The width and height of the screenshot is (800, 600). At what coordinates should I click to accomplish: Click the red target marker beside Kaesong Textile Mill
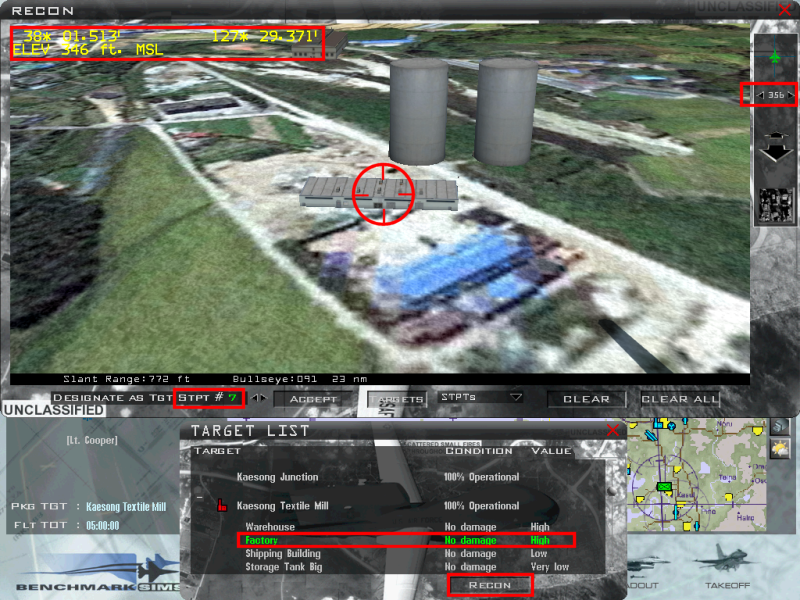tap(223, 505)
